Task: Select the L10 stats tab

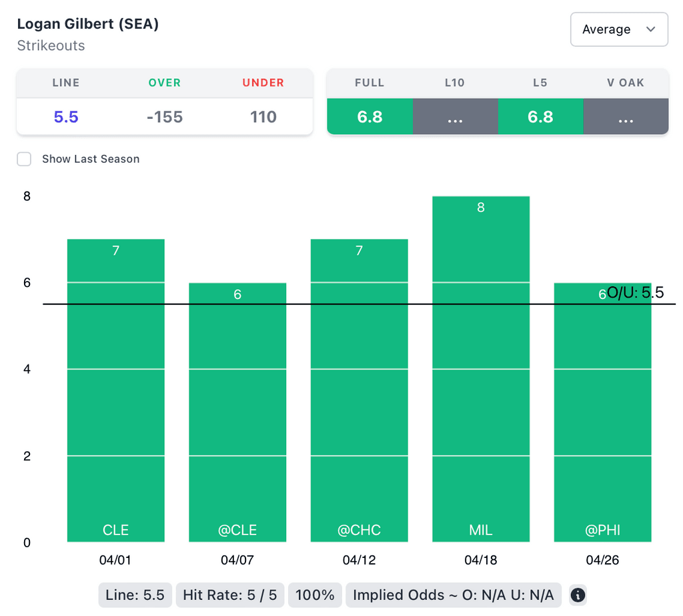Action: tap(455, 83)
